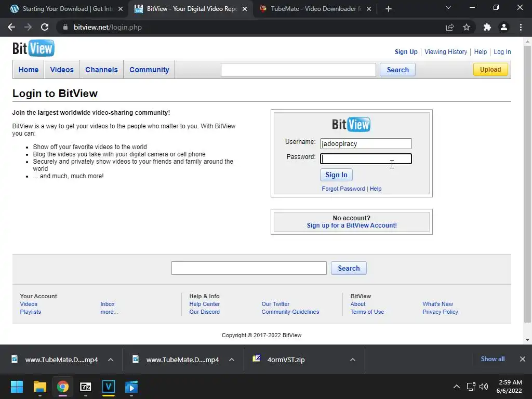532x399 pixels.
Task: Bookmark this page with the star icon
Action: [467, 27]
